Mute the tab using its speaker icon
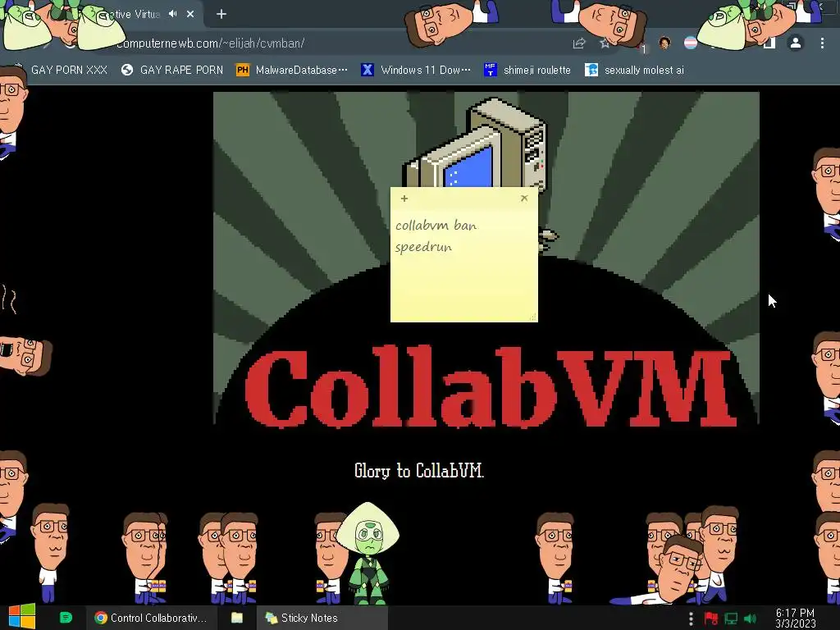Viewport: 840px width, 630px height. pyautogui.click(x=172, y=14)
